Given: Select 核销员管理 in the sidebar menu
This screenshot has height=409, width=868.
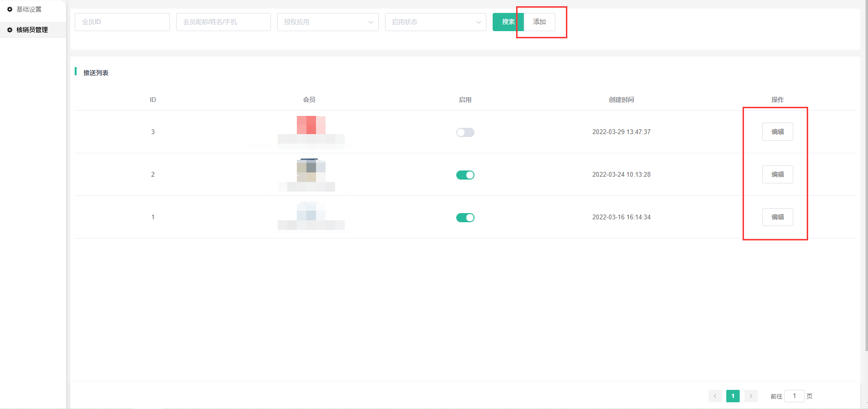Looking at the screenshot, I should pos(32,30).
